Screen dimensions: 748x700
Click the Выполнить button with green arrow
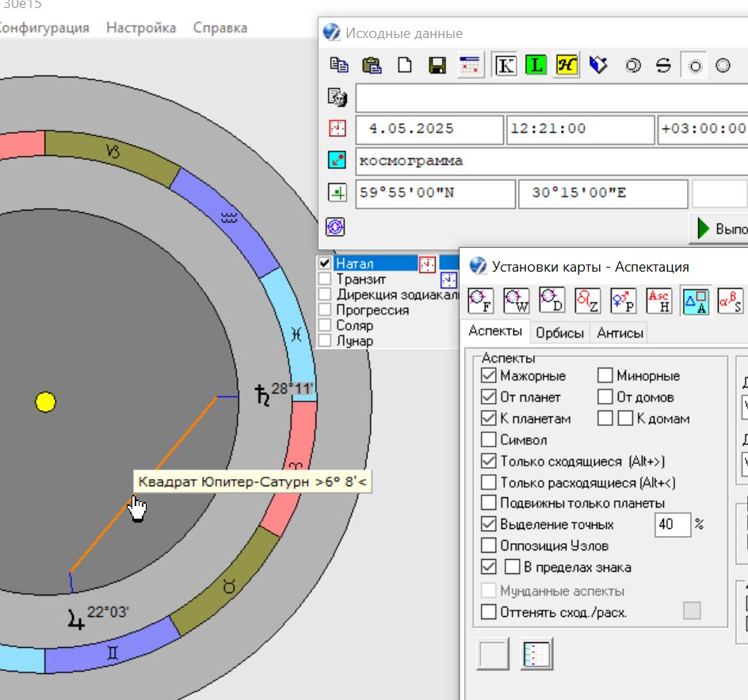tap(719, 229)
